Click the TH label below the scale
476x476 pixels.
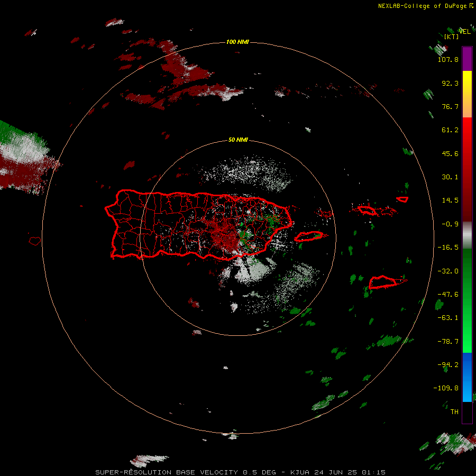point(454,412)
